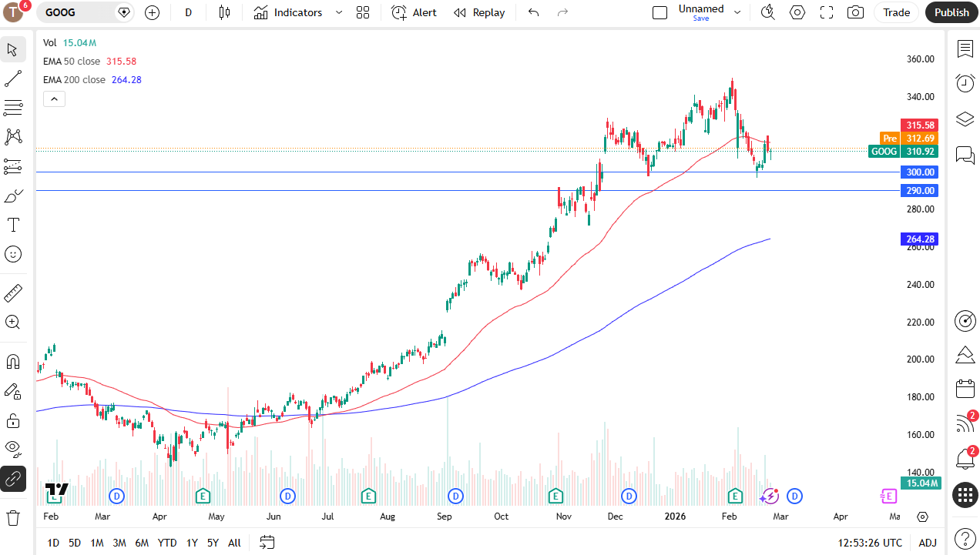Toggle magnet mode for drawings
980x555 pixels.
[13, 362]
